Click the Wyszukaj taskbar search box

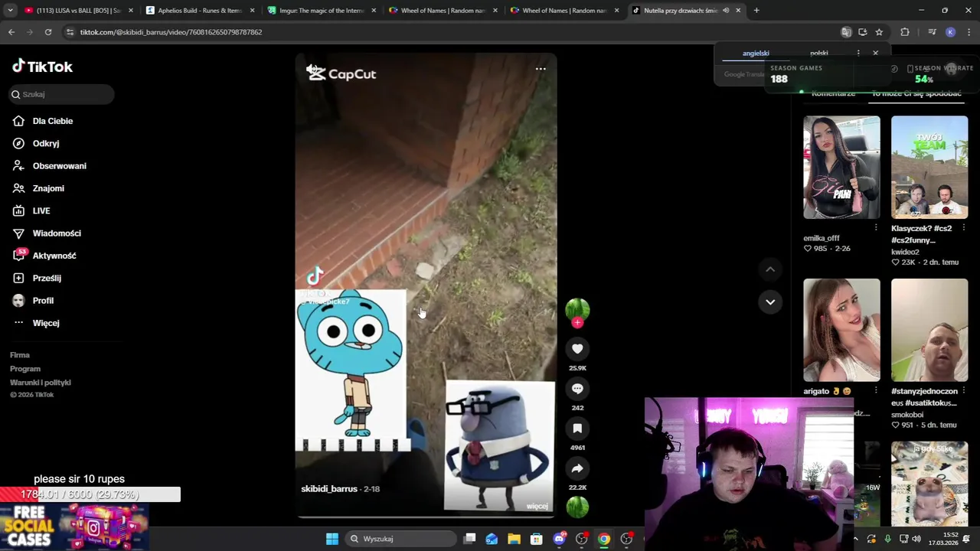pos(400,539)
